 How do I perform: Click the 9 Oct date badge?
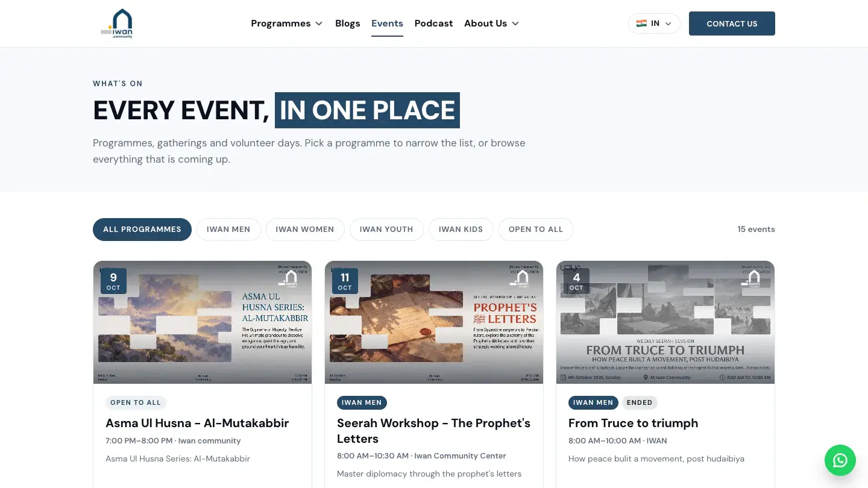pos(113,281)
